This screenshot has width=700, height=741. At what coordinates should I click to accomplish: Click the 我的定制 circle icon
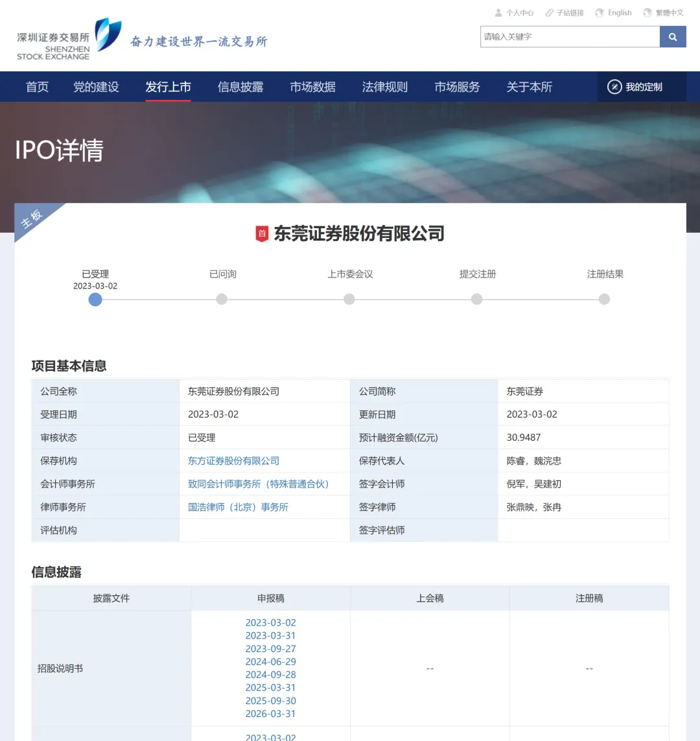614,87
